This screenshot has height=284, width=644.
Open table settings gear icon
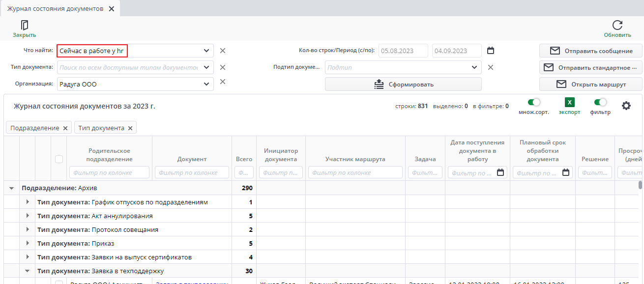click(626, 106)
